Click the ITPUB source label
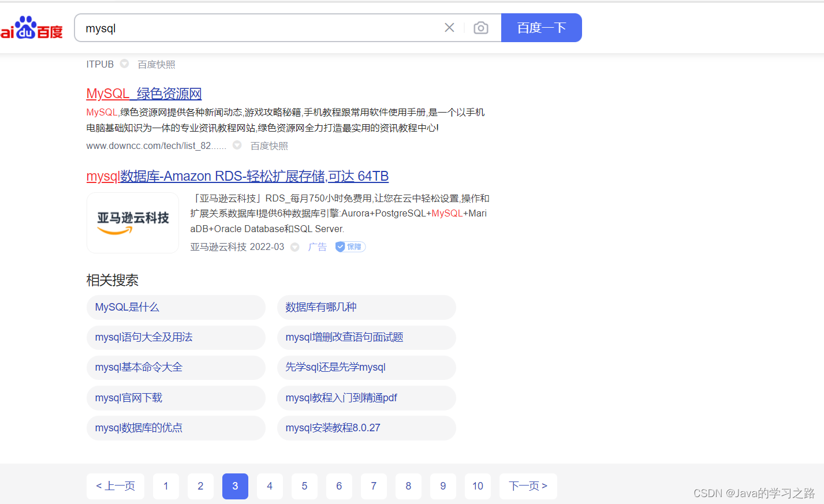This screenshot has height=504, width=824. pyautogui.click(x=100, y=65)
